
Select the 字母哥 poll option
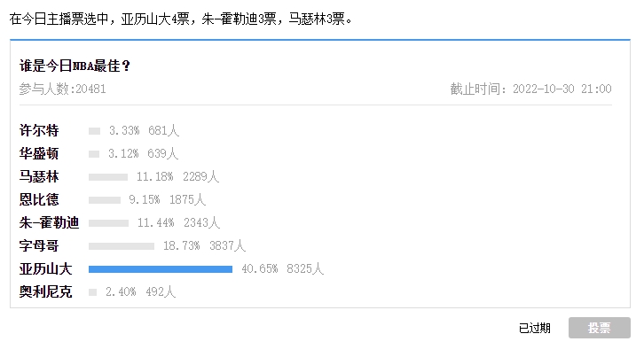point(39,245)
